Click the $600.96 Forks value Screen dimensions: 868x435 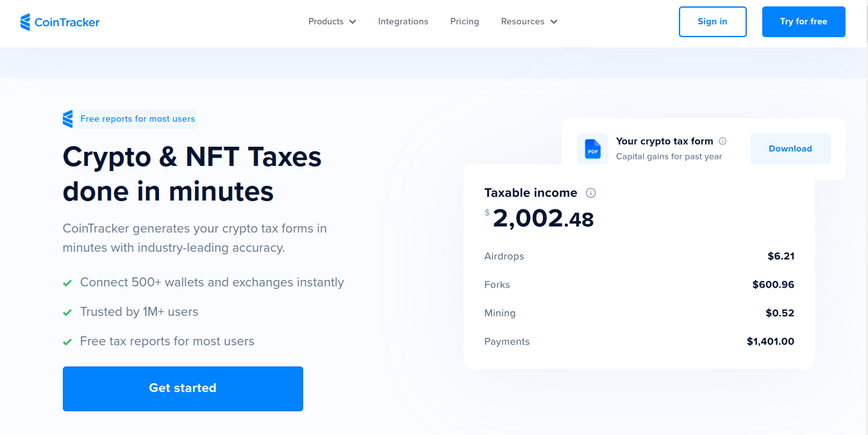click(773, 284)
